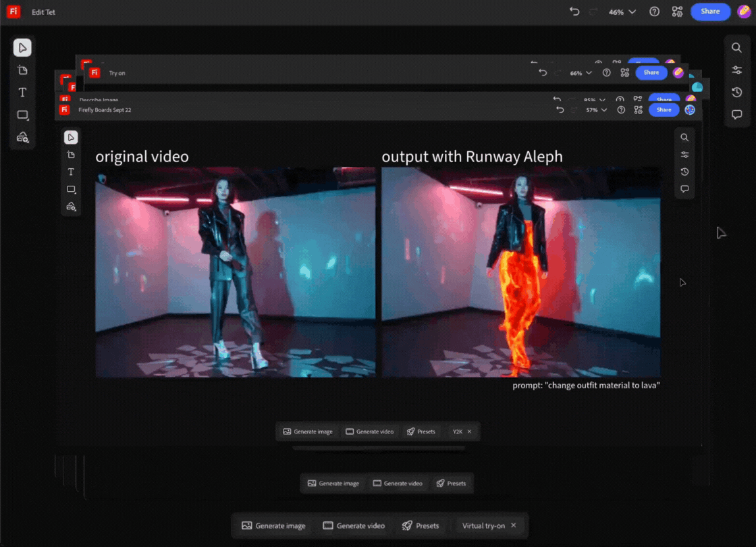The height and width of the screenshot is (547, 756).
Task: Click the Firefly logo in Edit Tet window
Action: (x=13, y=11)
